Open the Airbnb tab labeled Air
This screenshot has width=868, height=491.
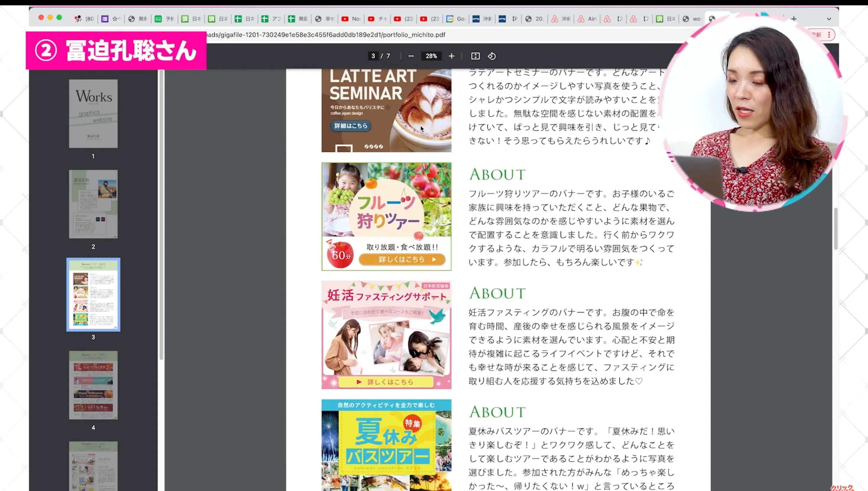pos(587,19)
